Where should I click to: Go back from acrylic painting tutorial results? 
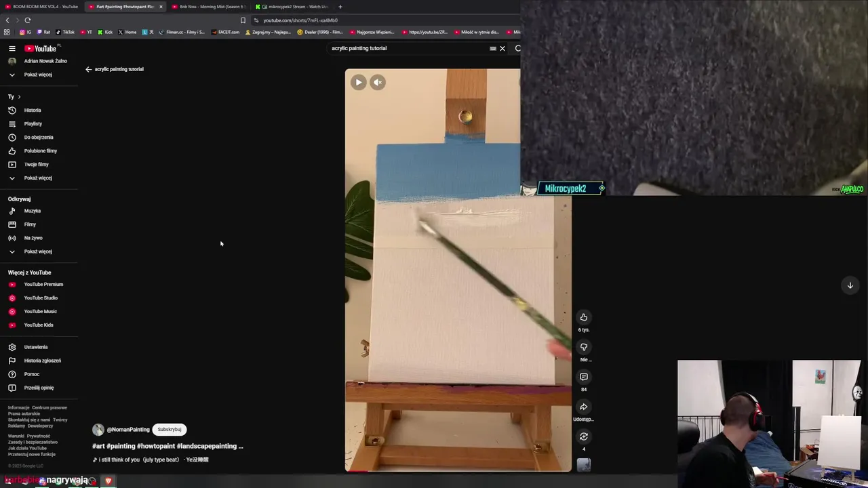pyautogui.click(x=88, y=69)
